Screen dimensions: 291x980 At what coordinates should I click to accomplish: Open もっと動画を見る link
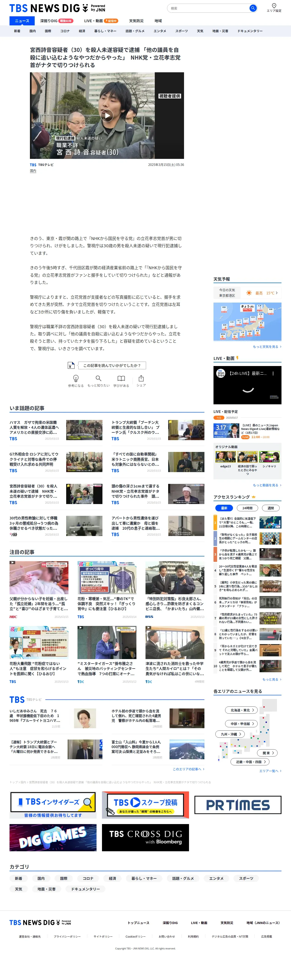tap(267, 485)
